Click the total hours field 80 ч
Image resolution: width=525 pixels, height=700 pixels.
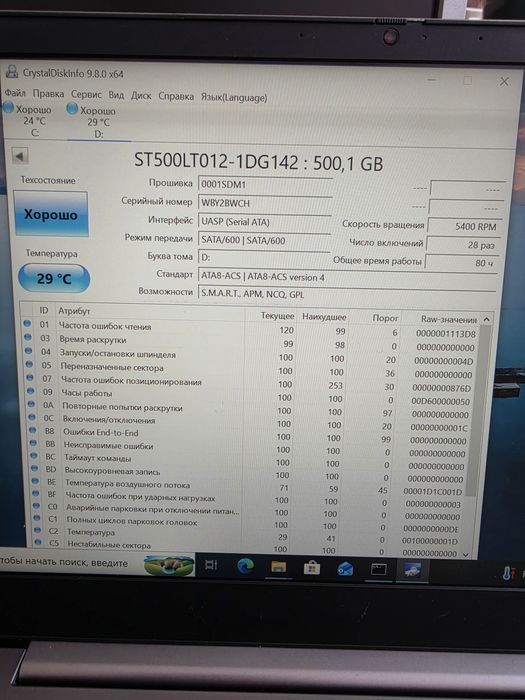pyautogui.click(x=461, y=262)
